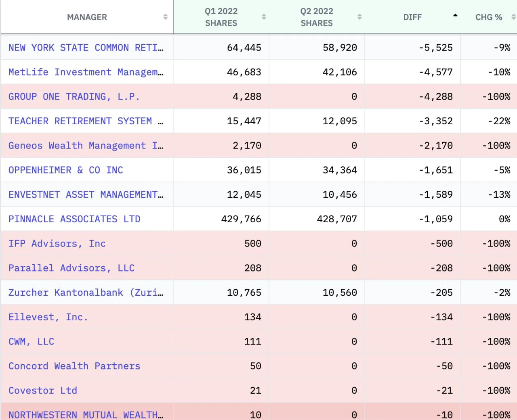Open Concord Wealth Partners link
Image resolution: width=517 pixels, height=420 pixels.
click(74, 366)
